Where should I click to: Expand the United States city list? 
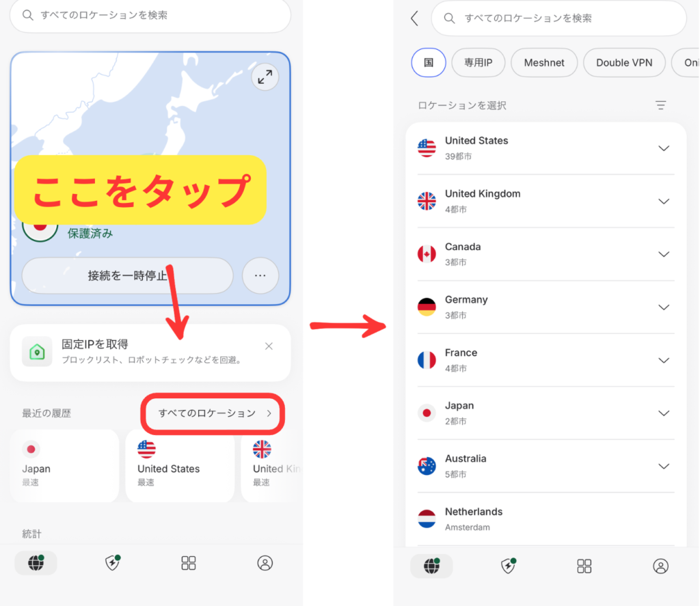pyautogui.click(x=663, y=148)
